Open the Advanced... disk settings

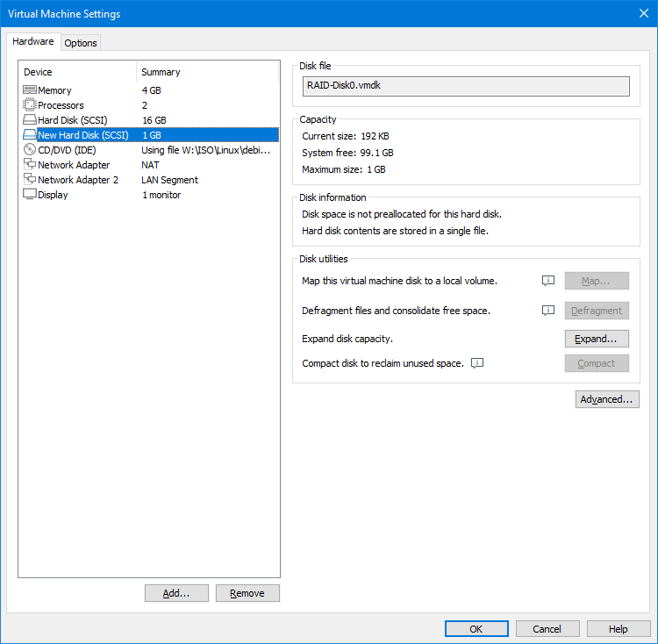pos(607,399)
